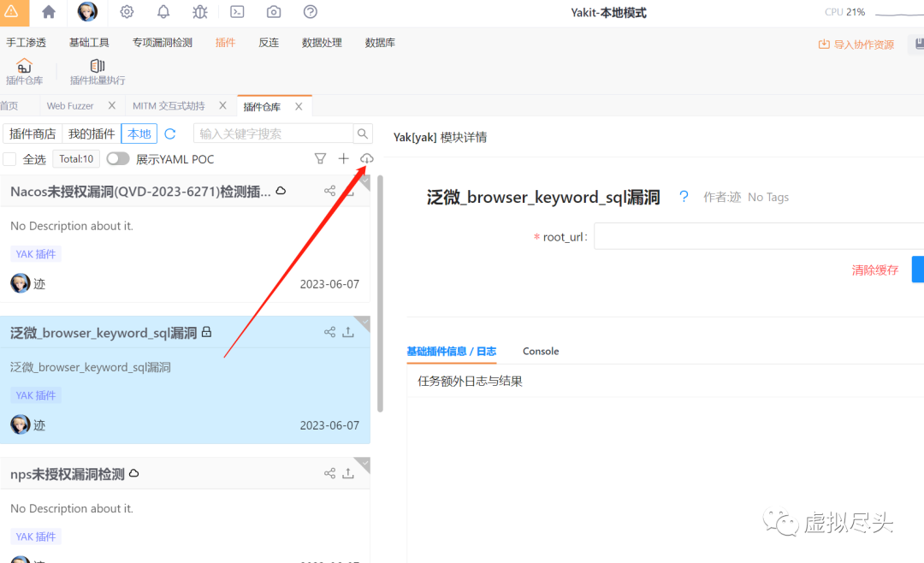The width and height of the screenshot is (924, 563).
Task: Open help question mark icon in top bar
Action: point(310,12)
